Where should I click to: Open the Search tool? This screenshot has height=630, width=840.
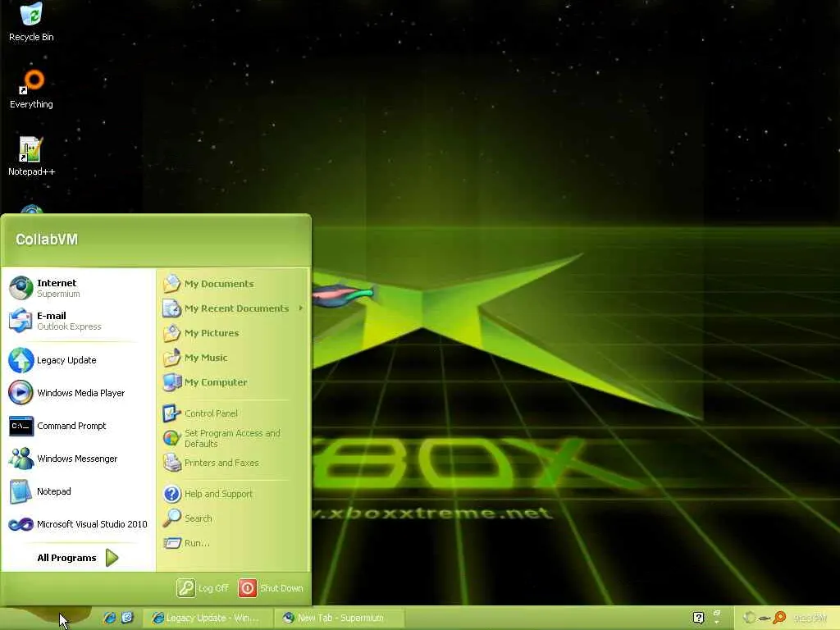(234, 518)
